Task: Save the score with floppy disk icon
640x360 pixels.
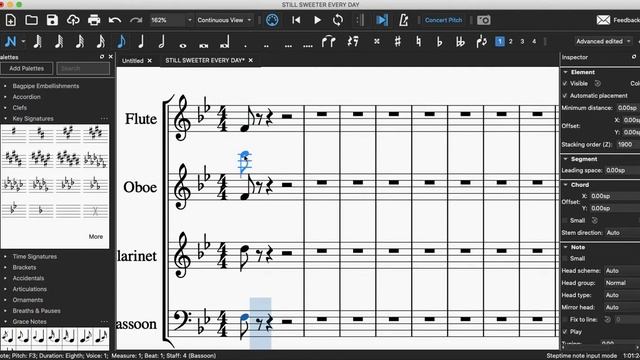Action: [x=52, y=20]
